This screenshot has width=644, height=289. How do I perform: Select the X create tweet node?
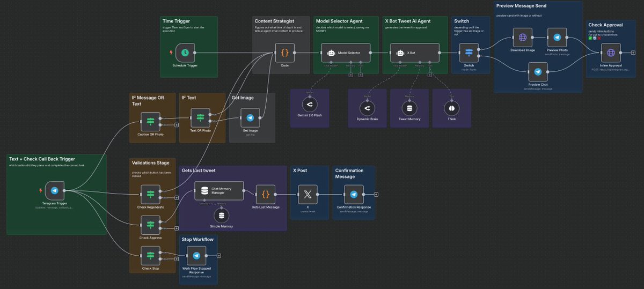pos(308,195)
